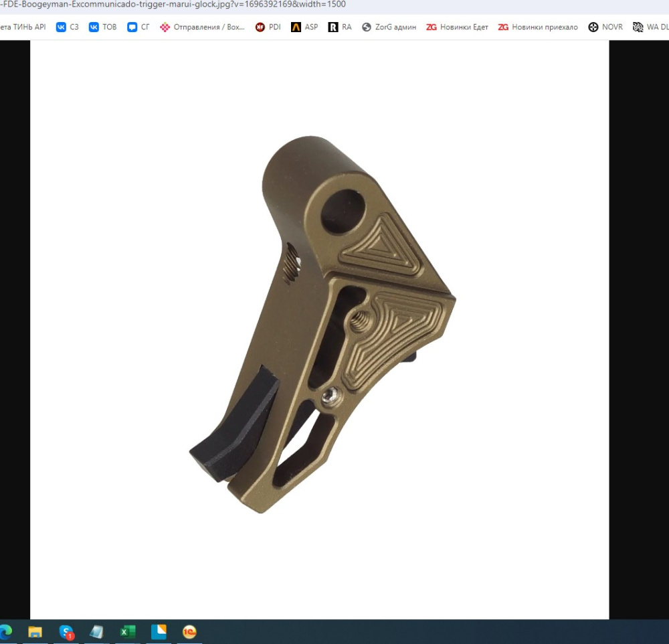This screenshot has width=669, height=644.
Task: Open the Новинки Едет bookmark
Action: tap(457, 27)
